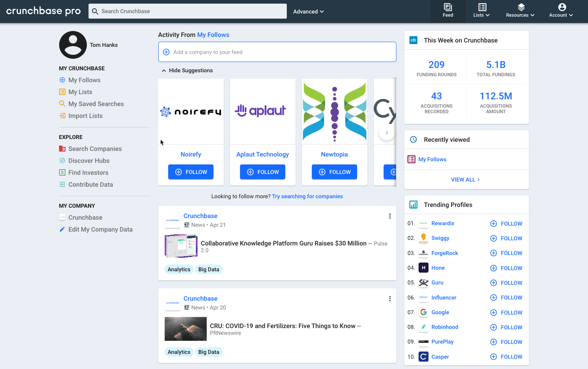Click the Google logo icon
The height and width of the screenshot is (369, 588).
423,312
